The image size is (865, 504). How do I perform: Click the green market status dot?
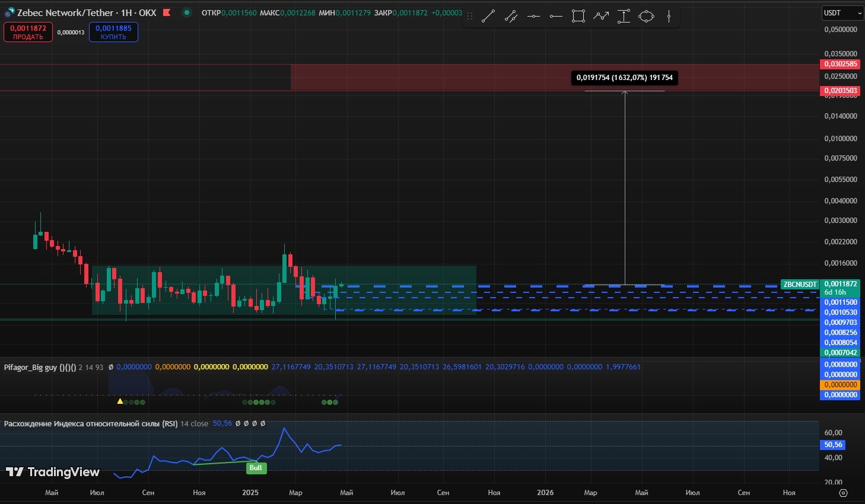187,12
